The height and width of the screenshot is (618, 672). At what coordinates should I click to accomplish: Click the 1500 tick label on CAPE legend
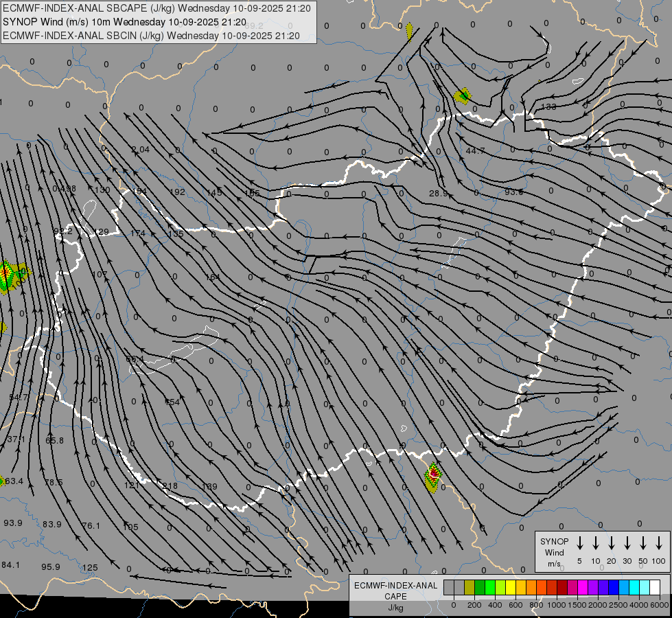(x=577, y=605)
